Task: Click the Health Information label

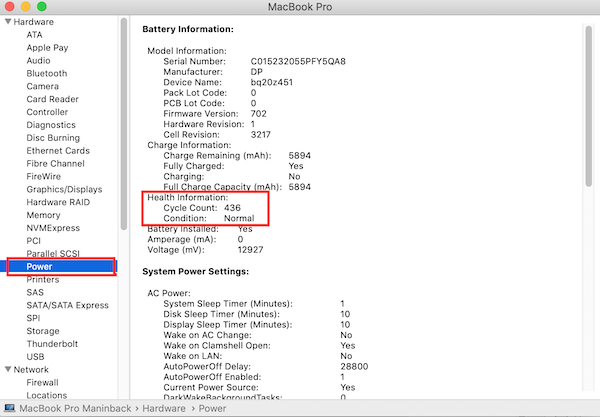Action: click(188, 197)
